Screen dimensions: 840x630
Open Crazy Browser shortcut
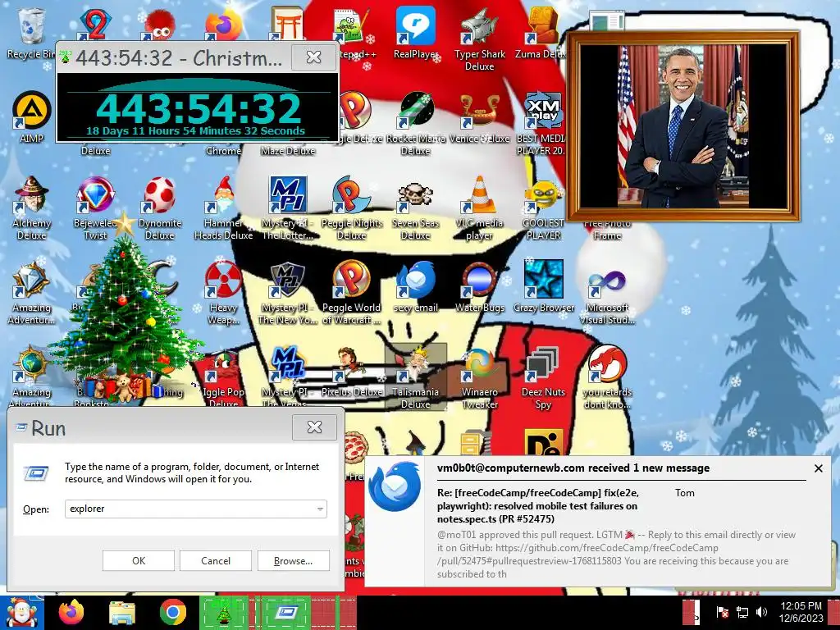(543, 286)
